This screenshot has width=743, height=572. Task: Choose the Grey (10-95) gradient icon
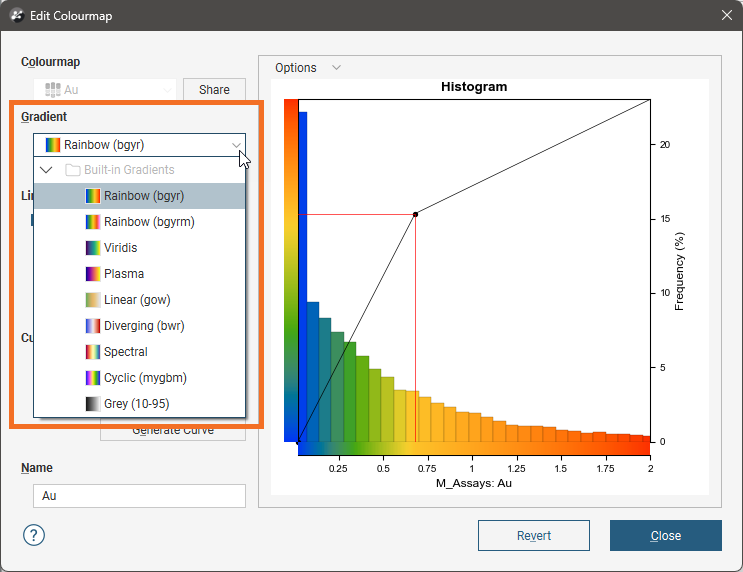[93, 404]
